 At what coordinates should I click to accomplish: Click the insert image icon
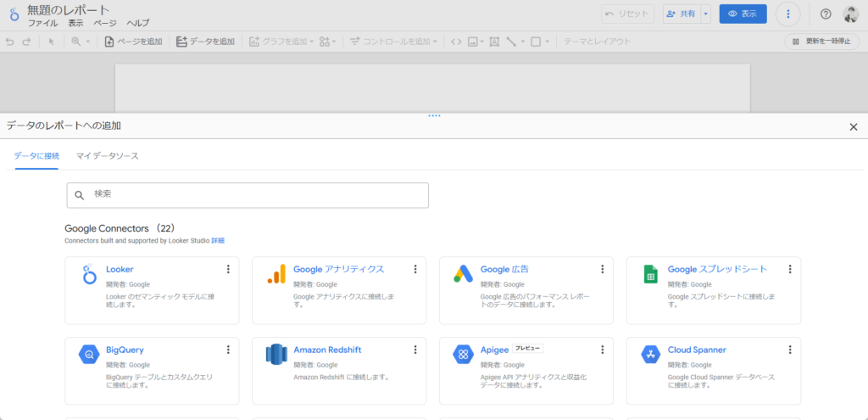tap(473, 42)
